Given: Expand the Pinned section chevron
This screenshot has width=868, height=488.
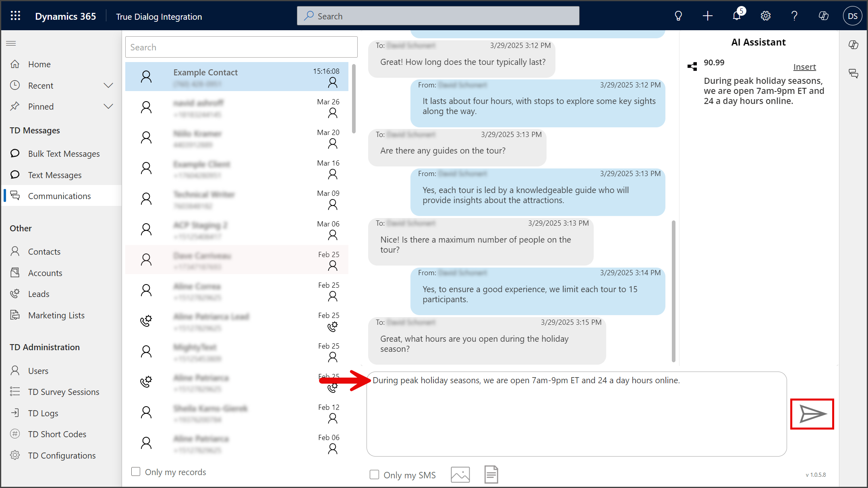Looking at the screenshot, I should (x=108, y=106).
